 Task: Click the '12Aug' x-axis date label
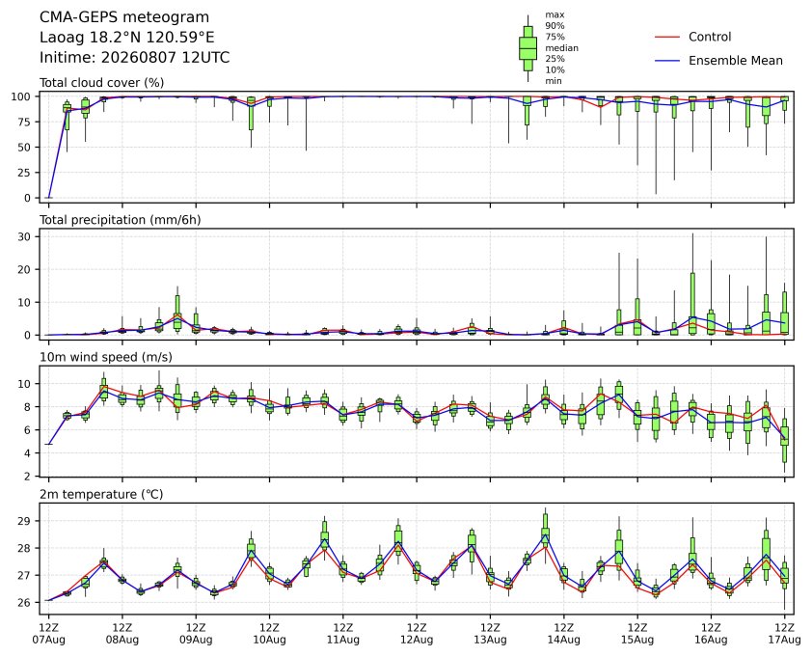coord(417,640)
